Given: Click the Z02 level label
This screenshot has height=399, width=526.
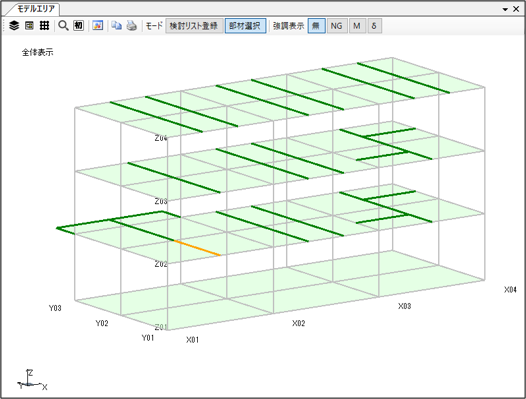Looking at the screenshot, I should click(161, 264).
